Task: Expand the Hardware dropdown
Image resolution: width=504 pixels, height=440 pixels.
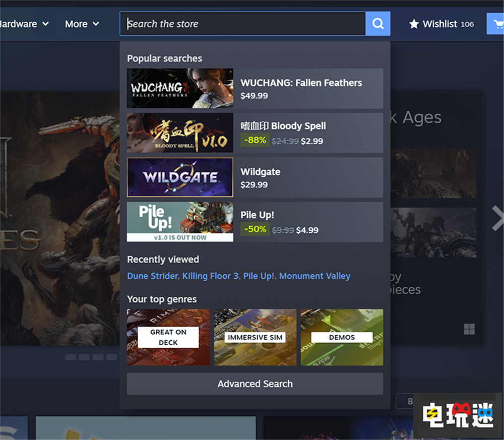Action: 23,24
